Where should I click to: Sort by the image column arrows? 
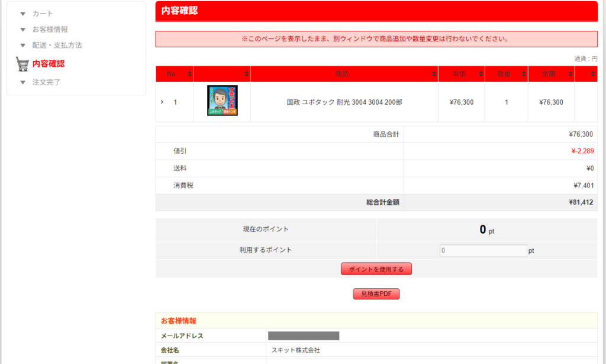[246, 74]
